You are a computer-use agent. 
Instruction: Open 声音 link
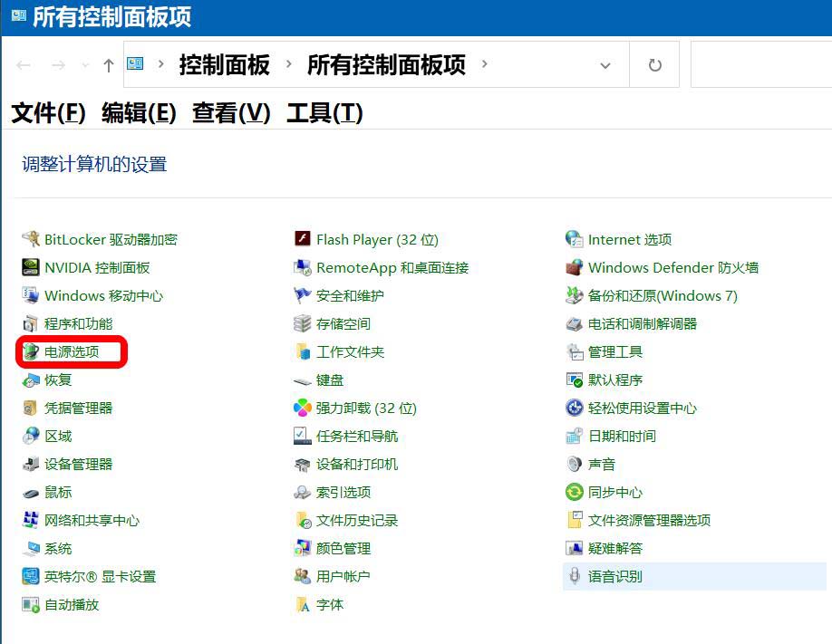coord(602,464)
